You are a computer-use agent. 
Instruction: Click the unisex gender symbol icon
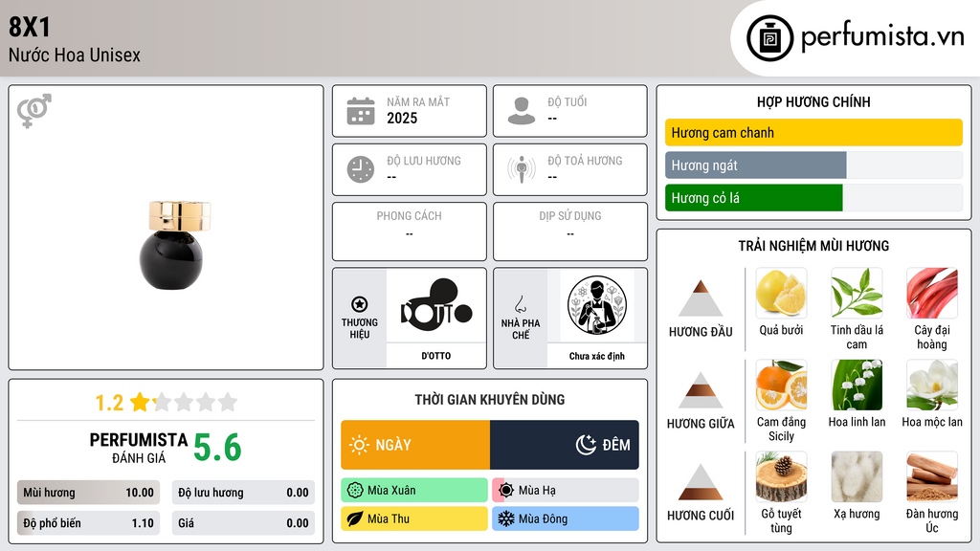tap(34, 111)
